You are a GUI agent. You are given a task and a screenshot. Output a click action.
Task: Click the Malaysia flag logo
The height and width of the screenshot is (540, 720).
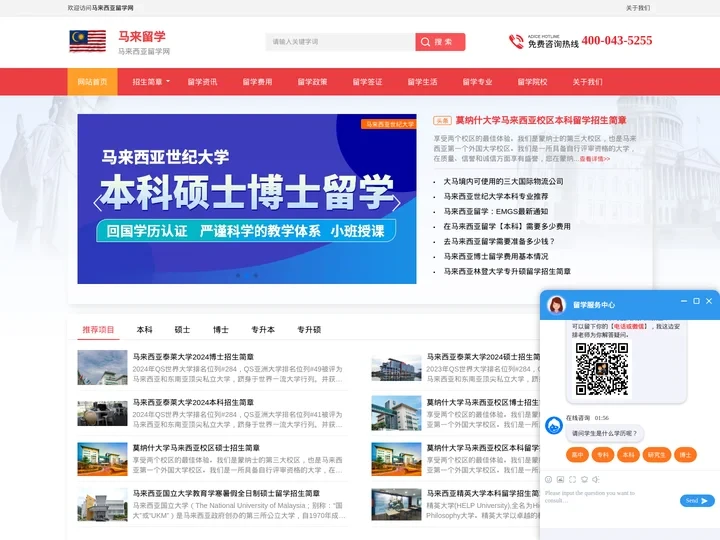pyautogui.click(x=87, y=41)
